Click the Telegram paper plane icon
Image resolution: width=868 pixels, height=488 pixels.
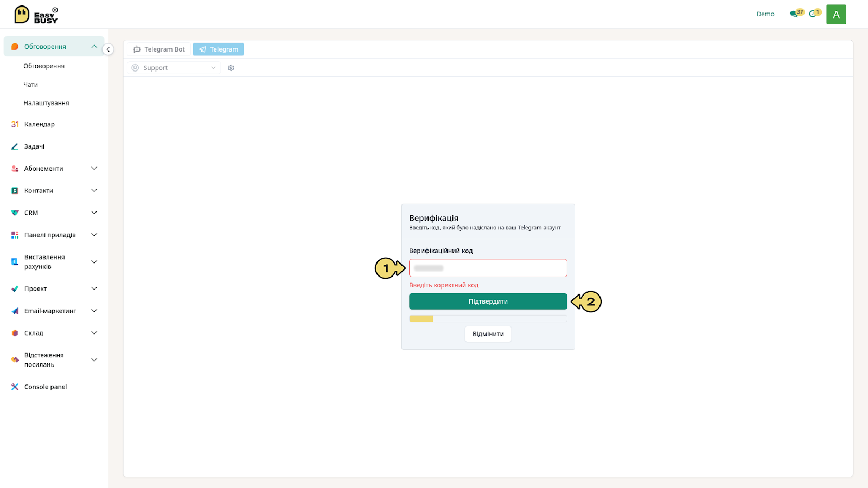tap(202, 49)
